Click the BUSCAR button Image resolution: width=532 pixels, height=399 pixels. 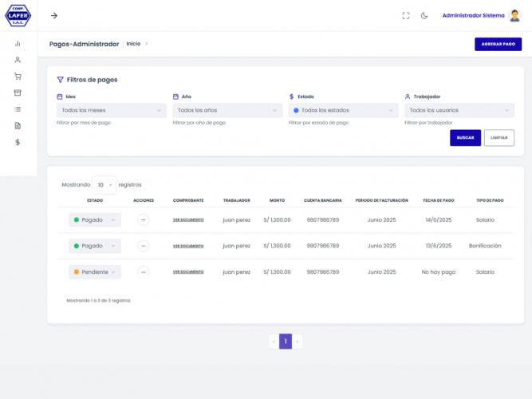pos(465,138)
